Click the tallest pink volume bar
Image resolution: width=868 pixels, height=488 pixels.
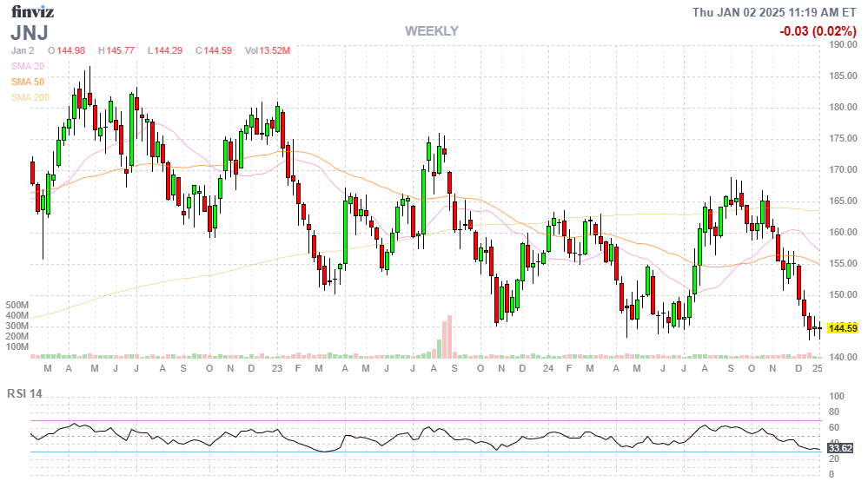[x=449, y=337]
